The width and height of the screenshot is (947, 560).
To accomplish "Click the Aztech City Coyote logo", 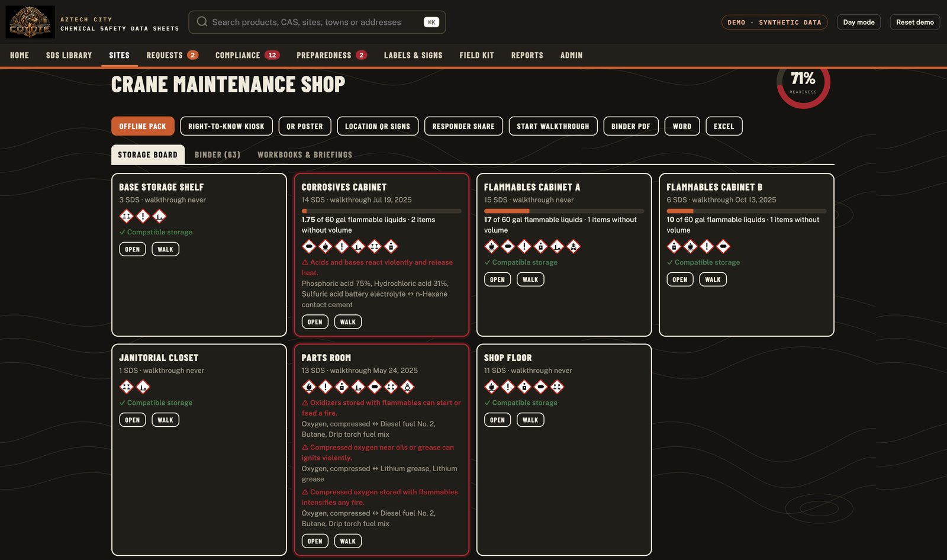I will click(30, 22).
